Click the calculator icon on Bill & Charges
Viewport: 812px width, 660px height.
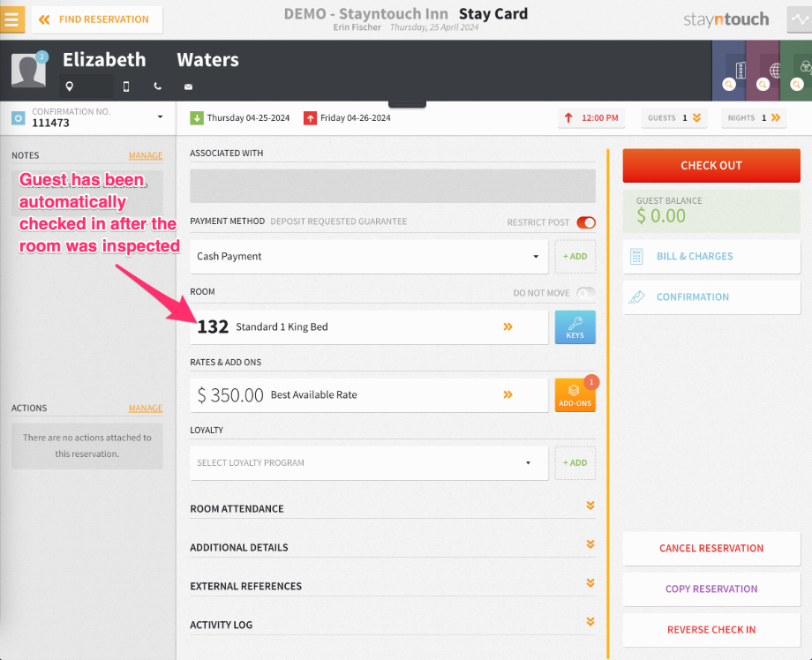[x=636, y=256]
